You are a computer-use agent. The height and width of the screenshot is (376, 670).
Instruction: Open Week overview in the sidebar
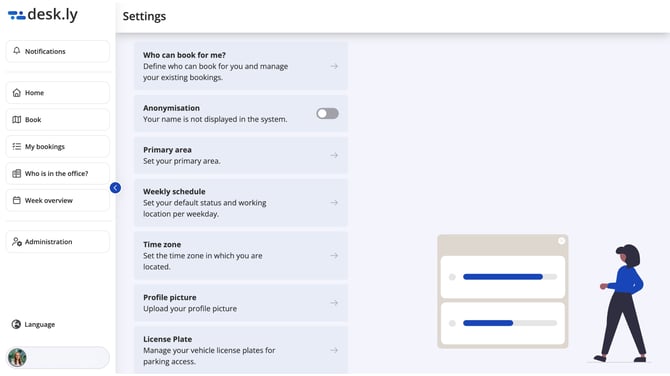point(58,200)
